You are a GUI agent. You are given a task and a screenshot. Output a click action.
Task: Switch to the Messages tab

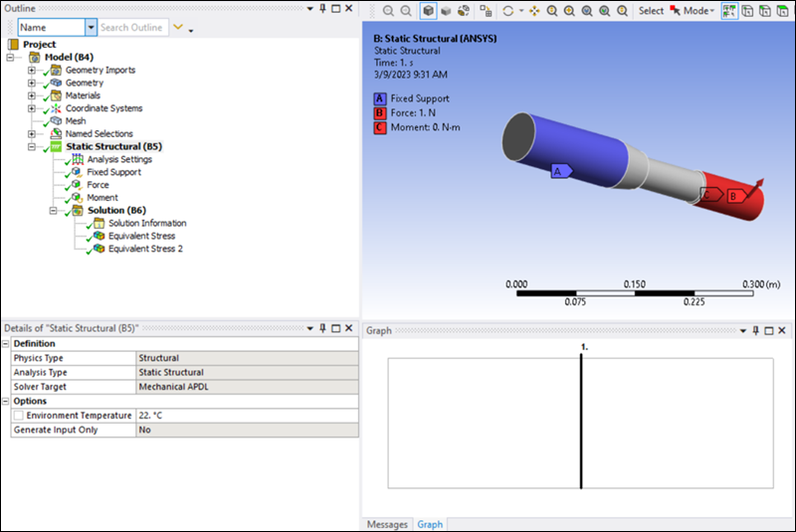(x=387, y=524)
